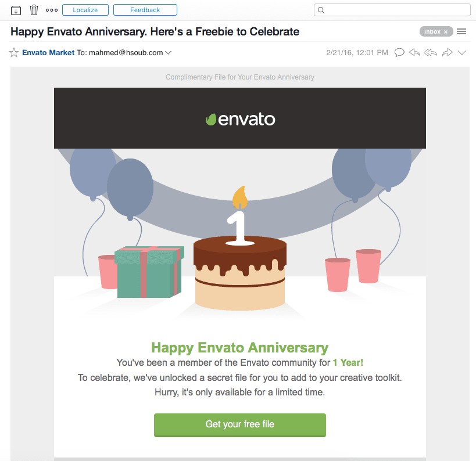Image resolution: width=476 pixels, height=461 pixels.
Task: Expand recipient details next to mahmed@hsoub.com
Action: (169, 53)
